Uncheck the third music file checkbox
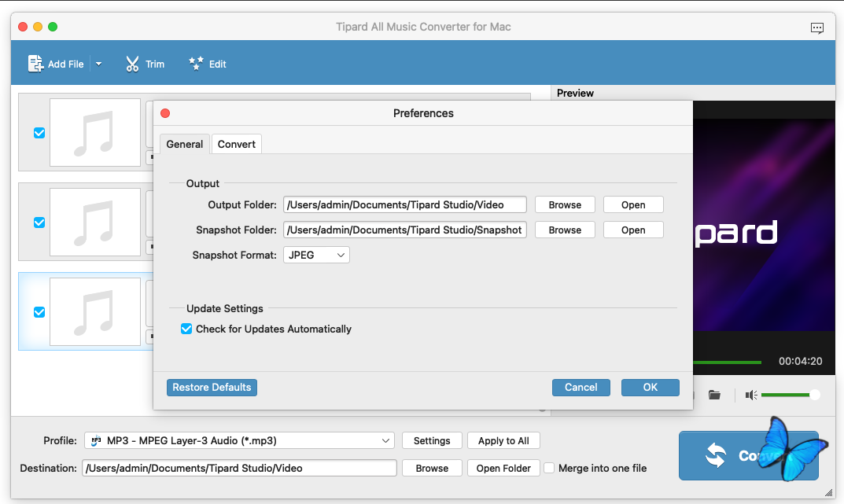This screenshot has width=844, height=504. click(x=39, y=312)
